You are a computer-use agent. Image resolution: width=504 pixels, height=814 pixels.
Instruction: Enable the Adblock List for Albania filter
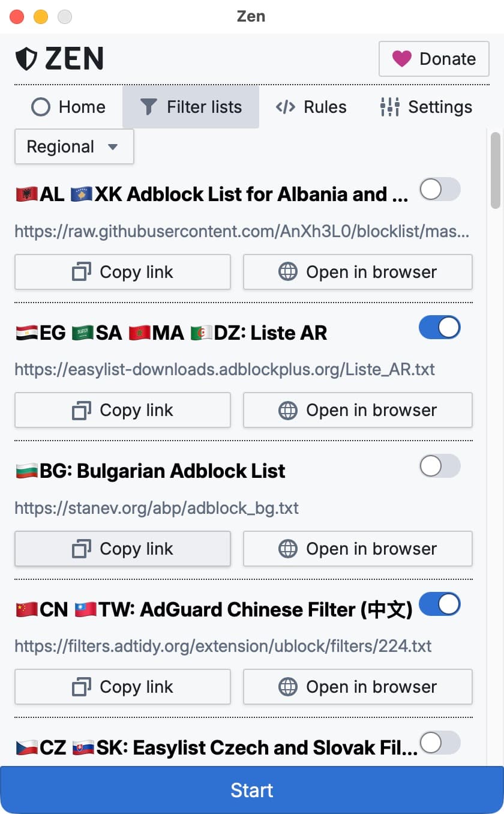point(440,189)
